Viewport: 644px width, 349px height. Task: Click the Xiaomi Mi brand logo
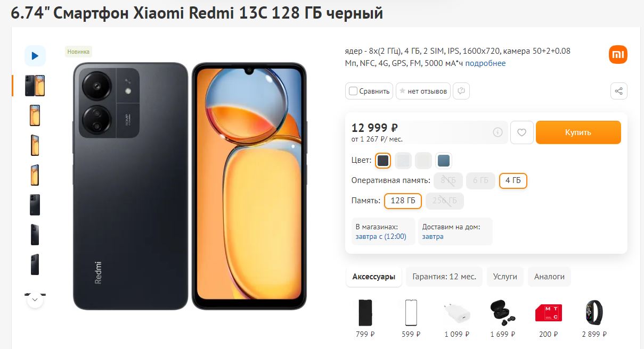[618, 54]
